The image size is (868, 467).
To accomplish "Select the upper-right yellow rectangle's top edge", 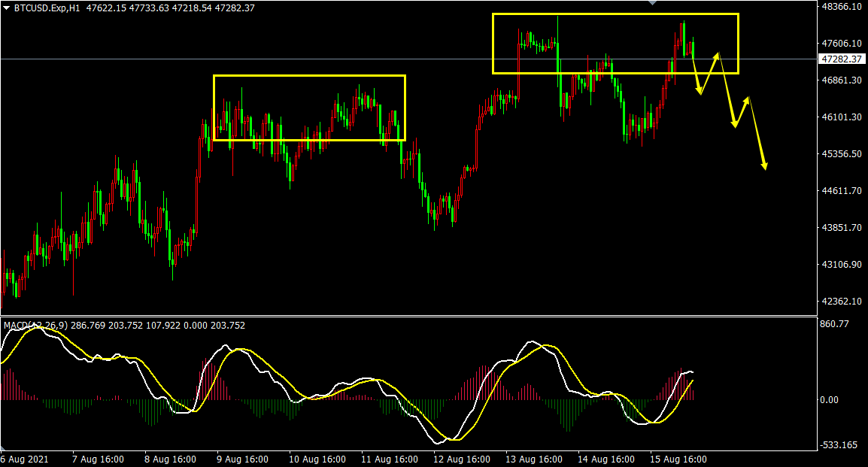I will click(615, 14).
